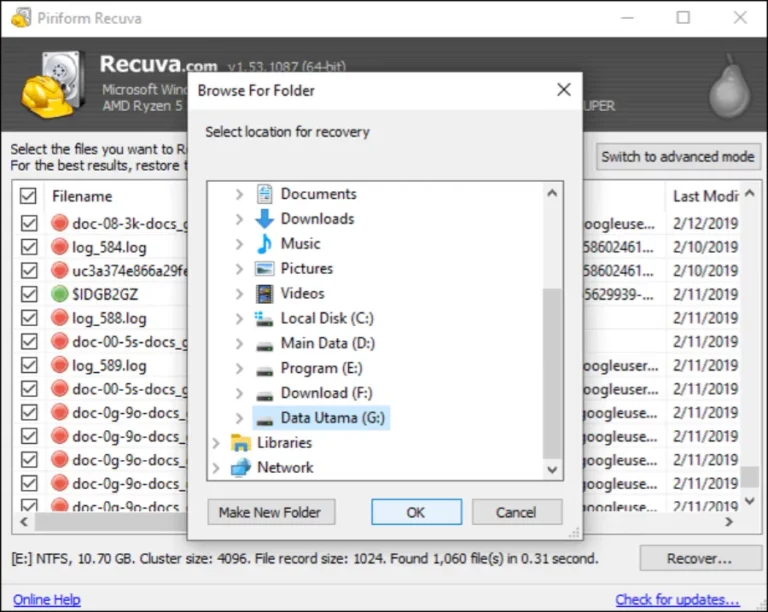Click the Music note icon

coord(264,243)
